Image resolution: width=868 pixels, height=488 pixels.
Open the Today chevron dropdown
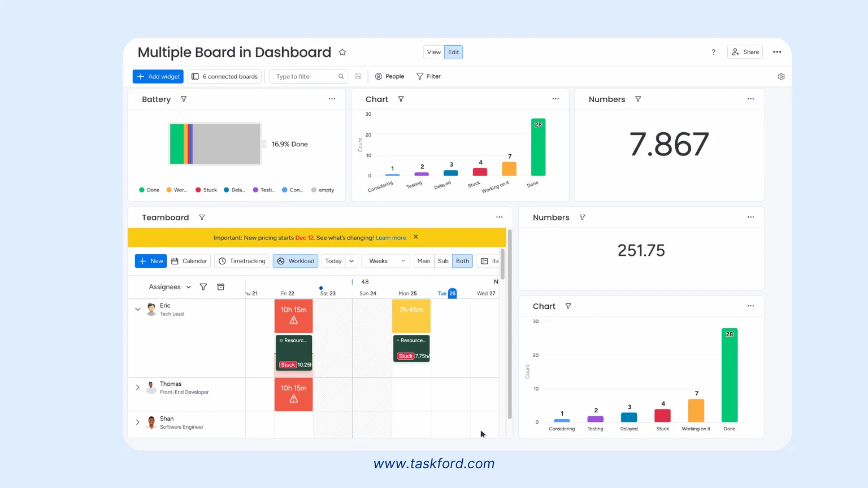pos(351,260)
